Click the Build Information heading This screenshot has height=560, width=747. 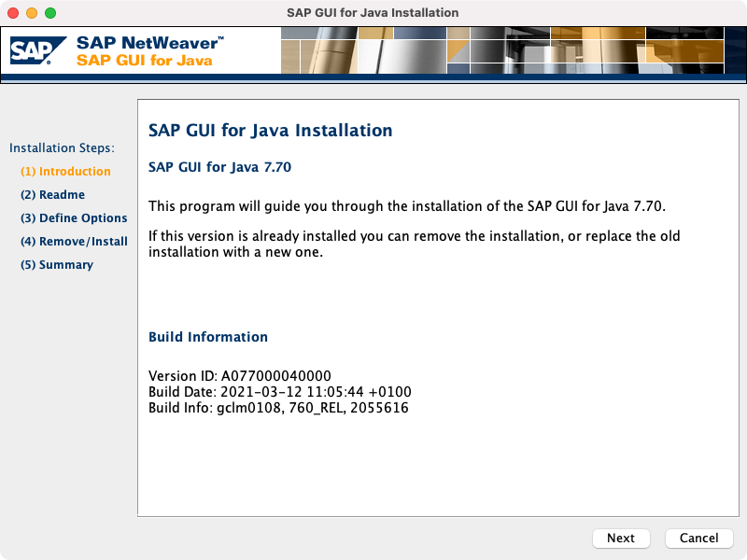tap(208, 337)
